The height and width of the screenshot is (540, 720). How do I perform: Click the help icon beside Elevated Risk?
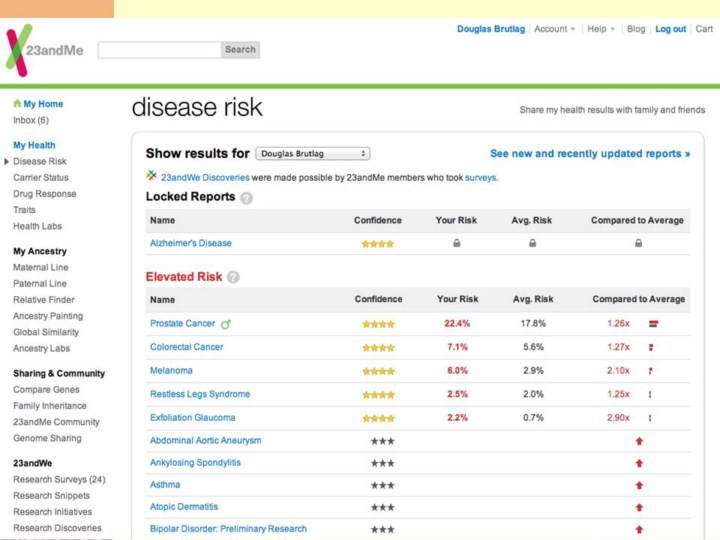tap(233, 277)
